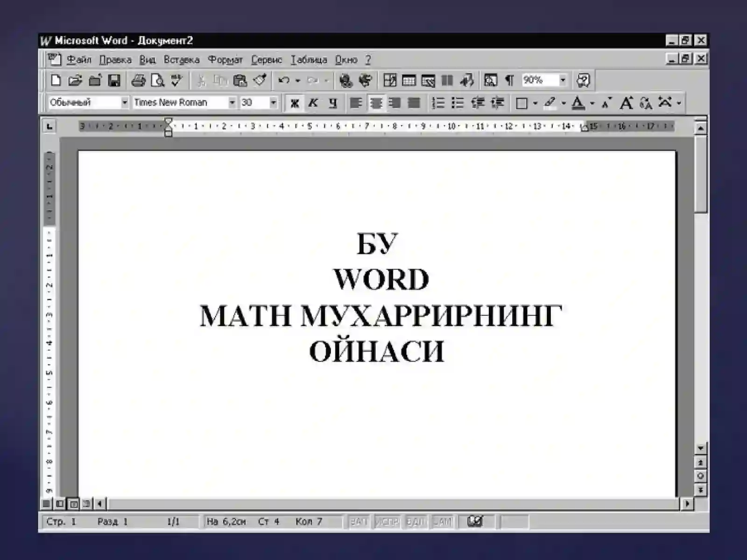Select the Format Painter brush
The height and width of the screenshot is (560, 747).
(x=260, y=80)
